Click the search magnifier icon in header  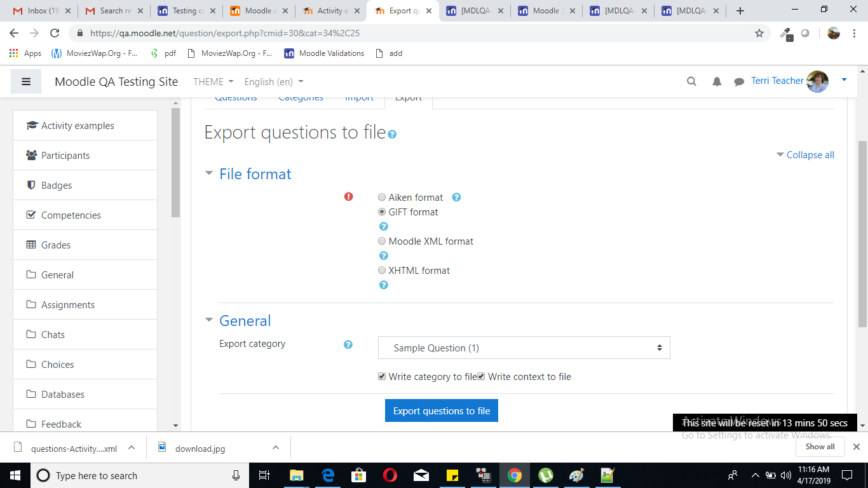691,81
